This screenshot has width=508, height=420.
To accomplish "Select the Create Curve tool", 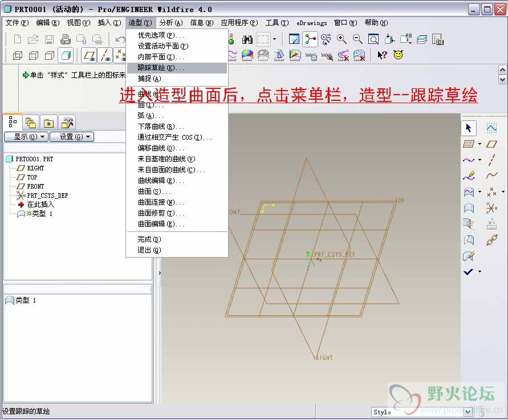I will pos(469,160).
